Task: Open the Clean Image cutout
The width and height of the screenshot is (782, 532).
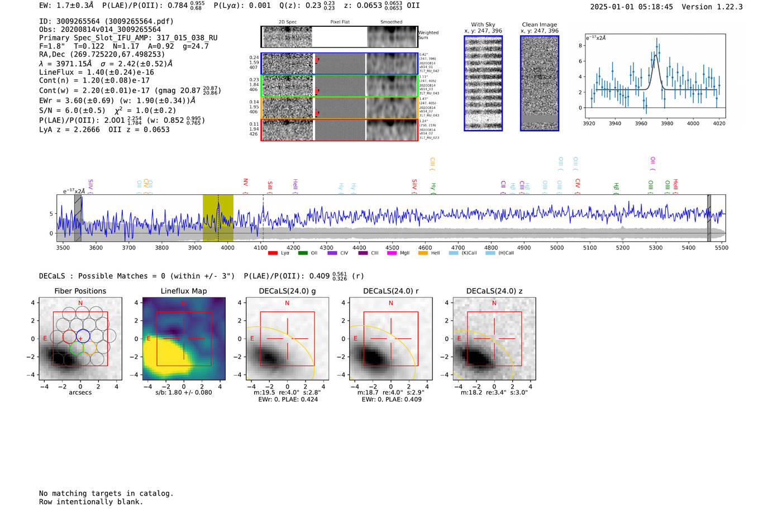Action: click(x=540, y=83)
